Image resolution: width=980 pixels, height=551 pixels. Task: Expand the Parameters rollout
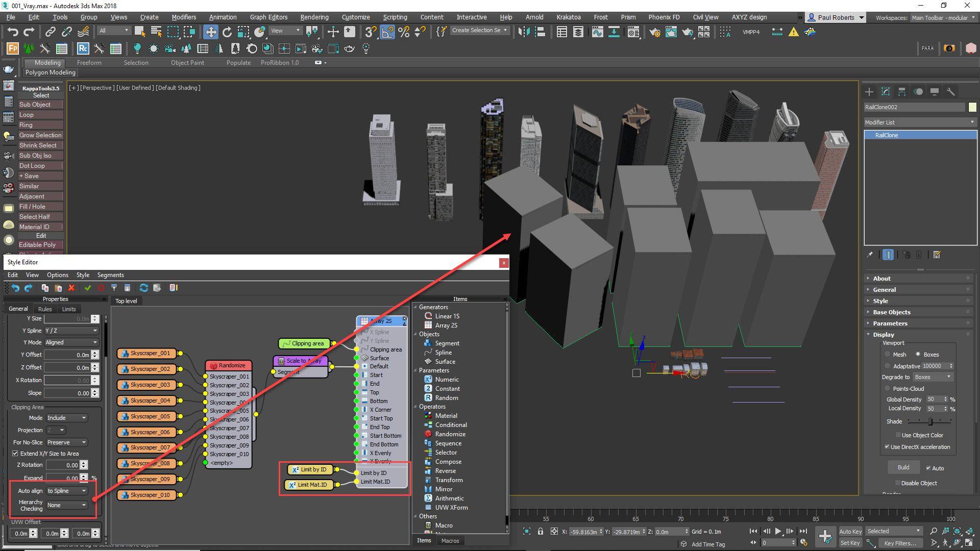coord(891,323)
